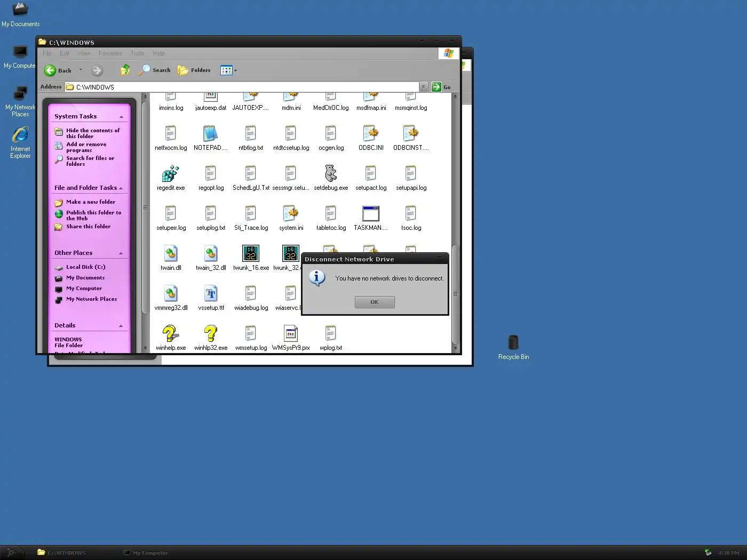Screen dimensions: 747x560
Task: Collapse File and Folder Tasks panel
Action: pyautogui.click(x=121, y=188)
